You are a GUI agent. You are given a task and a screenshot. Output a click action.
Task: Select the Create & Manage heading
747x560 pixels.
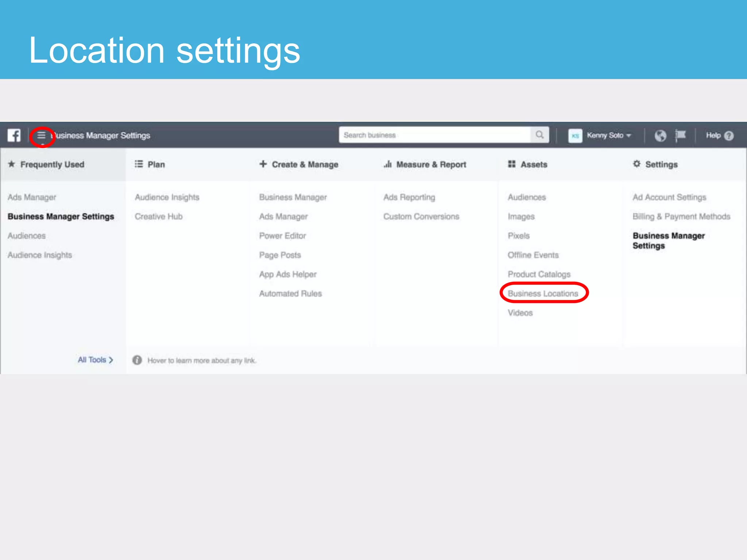tap(305, 164)
